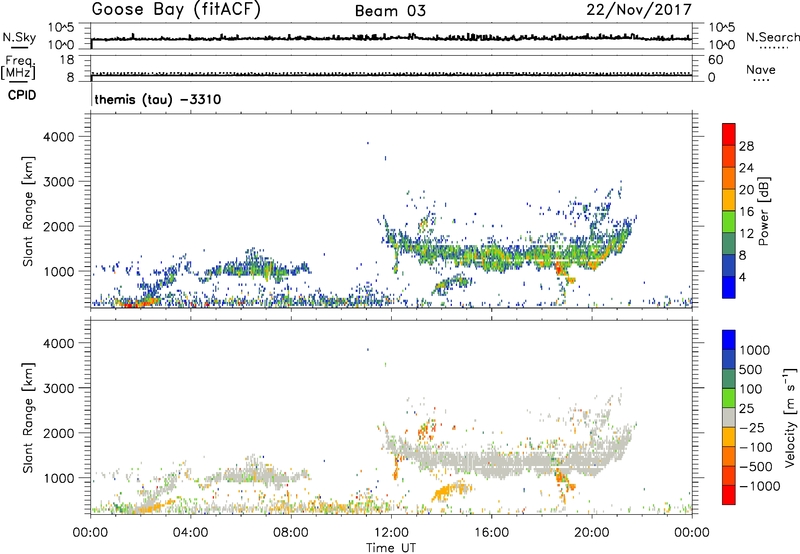The height and width of the screenshot is (554, 800).
Task: Click the "100" label on velocity colorbar
Action: (x=750, y=389)
